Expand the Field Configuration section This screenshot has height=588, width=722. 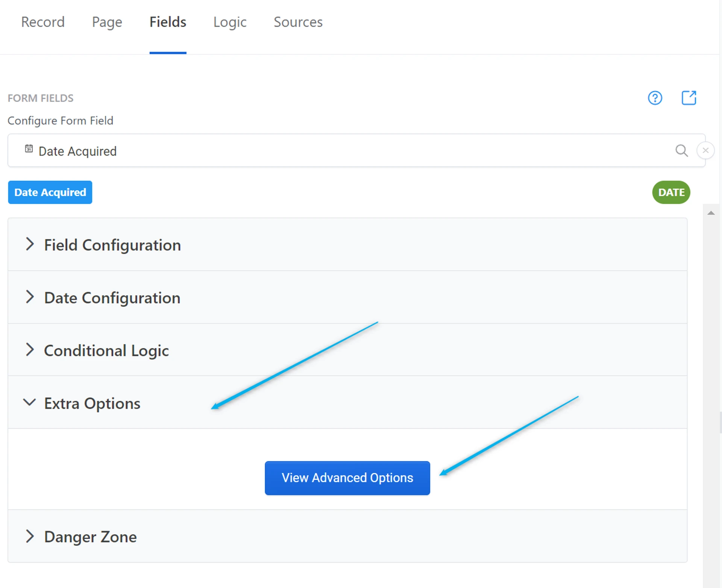(x=112, y=245)
